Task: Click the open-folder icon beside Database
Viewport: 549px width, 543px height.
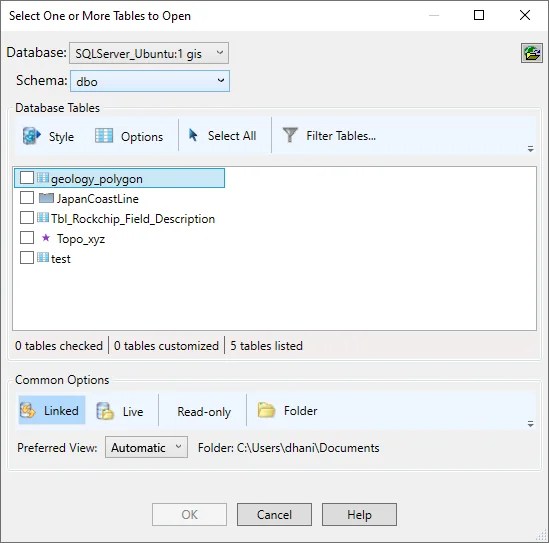Action: (532, 53)
